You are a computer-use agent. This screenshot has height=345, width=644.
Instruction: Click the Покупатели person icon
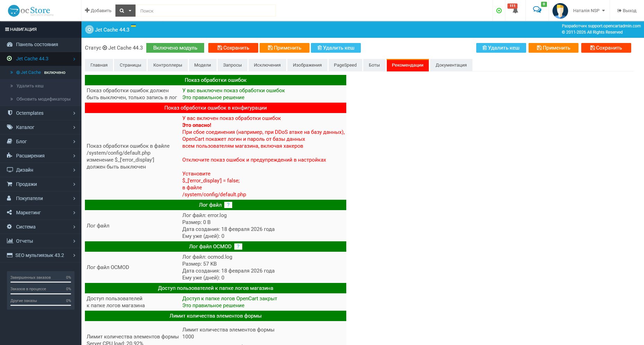(9, 198)
